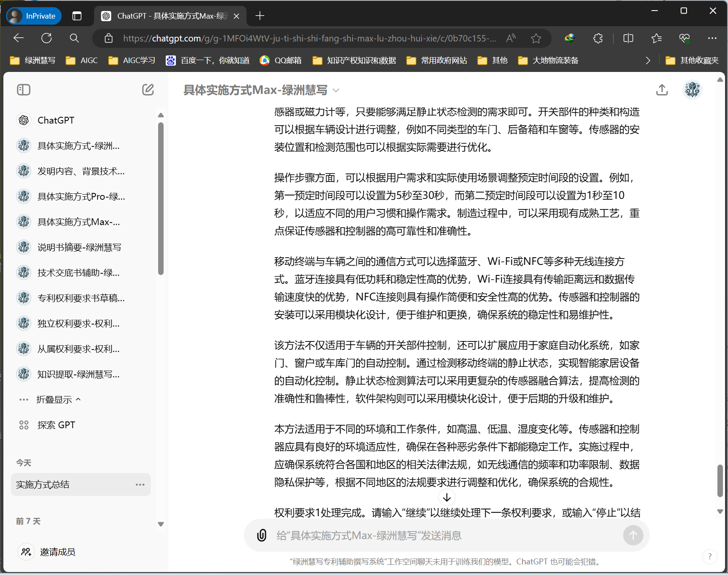Image resolution: width=728 pixels, height=575 pixels.
Task: Share the conversation via the upload icon
Action: (x=662, y=90)
